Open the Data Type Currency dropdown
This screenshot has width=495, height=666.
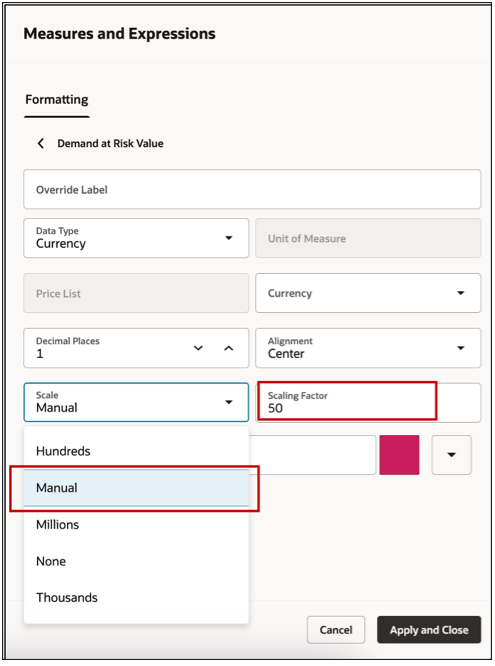coord(136,238)
